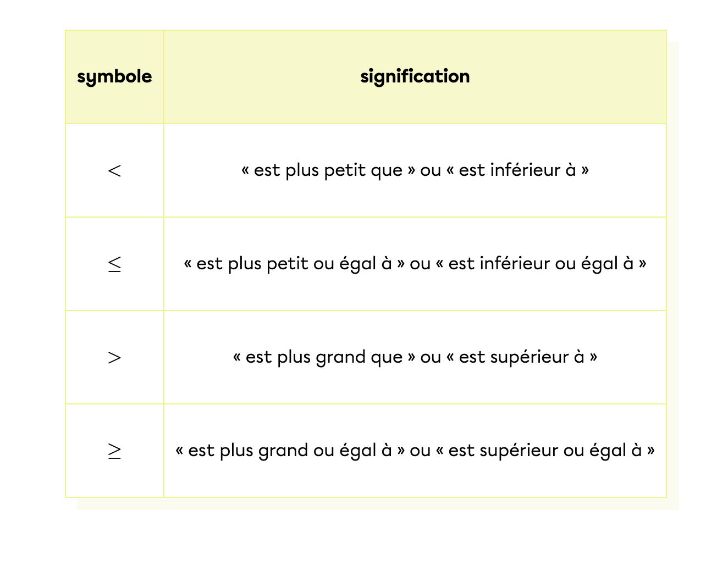Click 'ou' in the greater-than row
The width and height of the screenshot is (728, 588).
431,357
